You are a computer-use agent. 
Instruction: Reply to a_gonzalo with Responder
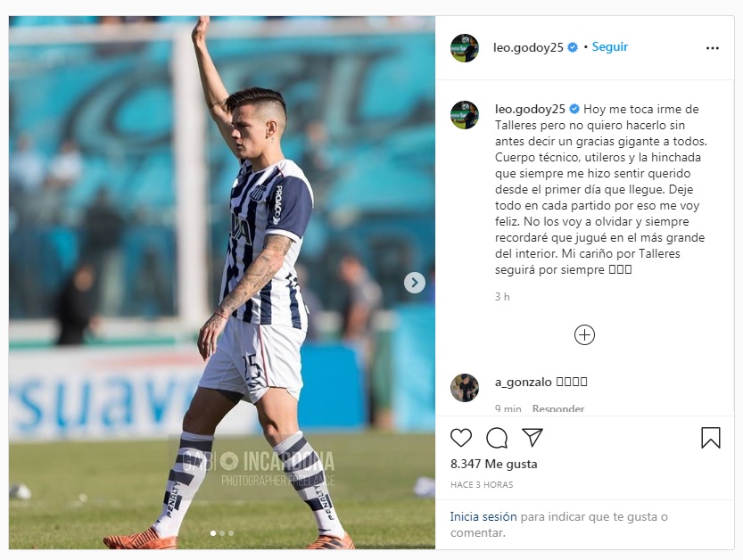tap(557, 408)
